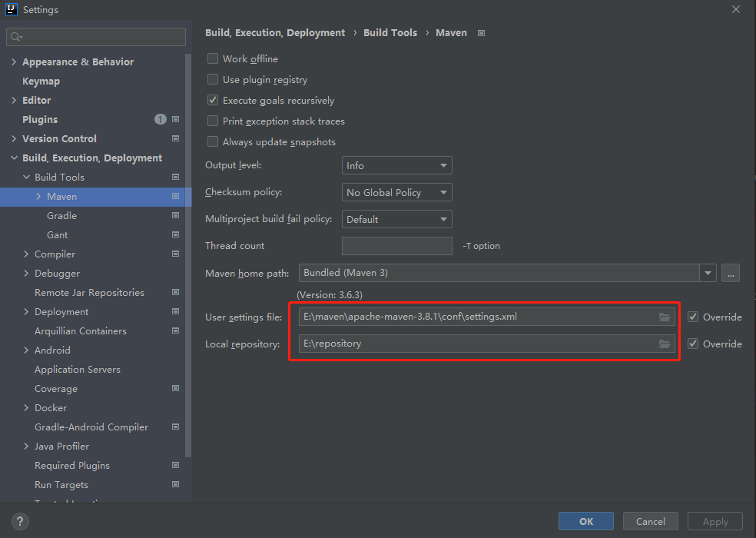Expand the Debugger tree node
The width and height of the screenshot is (756, 538).
point(26,273)
